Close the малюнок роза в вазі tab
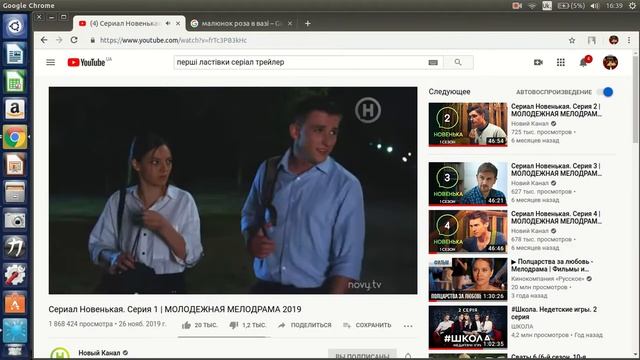Screen dimensions: 640x360 tap(290, 24)
